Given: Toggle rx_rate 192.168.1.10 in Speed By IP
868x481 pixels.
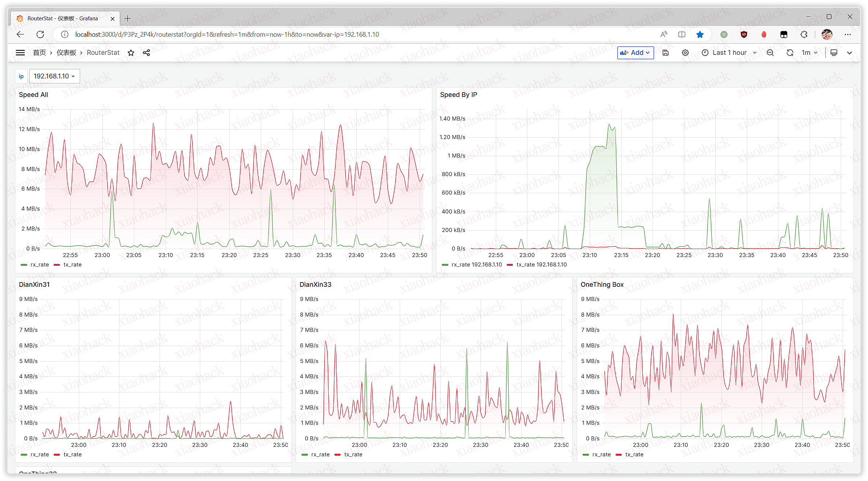Looking at the screenshot, I should click(476, 265).
